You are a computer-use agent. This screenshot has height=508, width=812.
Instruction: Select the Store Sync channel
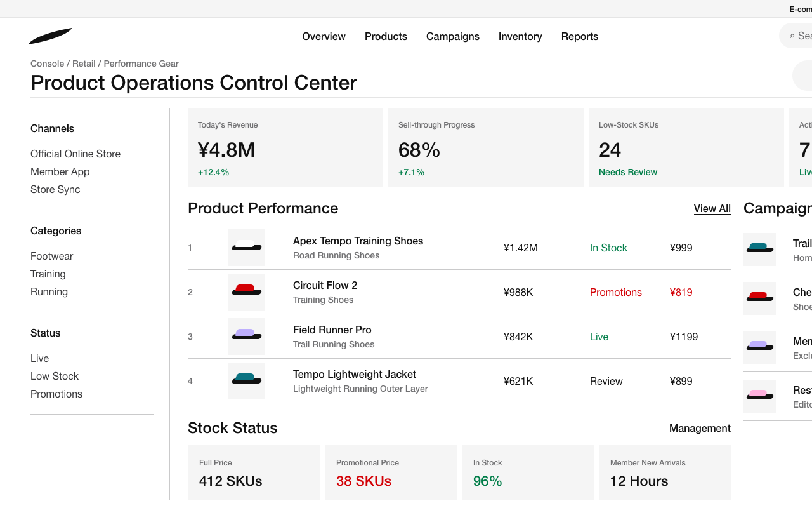pyautogui.click(x=55, y=189)
